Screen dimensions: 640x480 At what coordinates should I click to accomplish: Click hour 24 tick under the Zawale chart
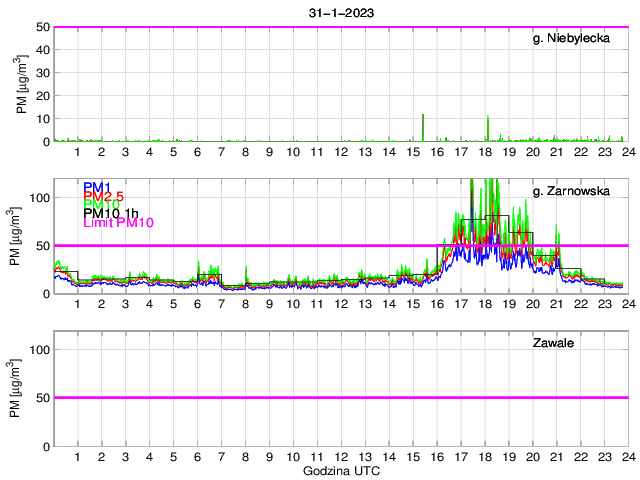[x=627, y=456]
